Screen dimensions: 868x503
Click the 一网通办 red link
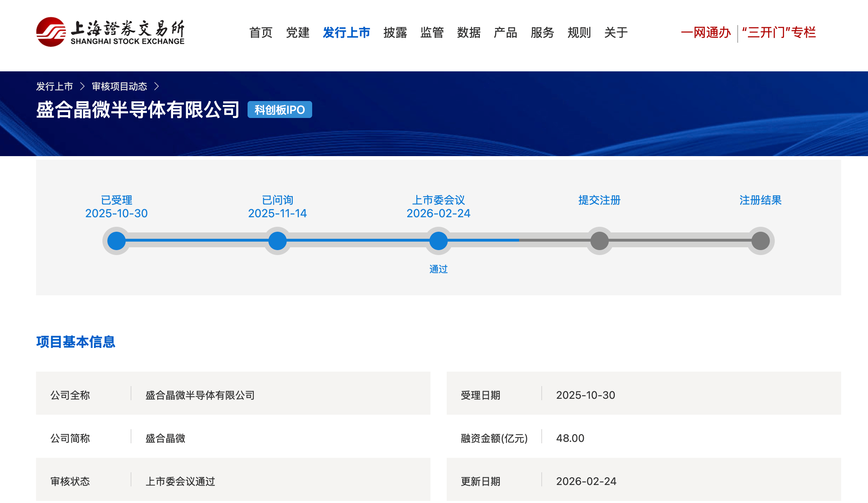706,32
